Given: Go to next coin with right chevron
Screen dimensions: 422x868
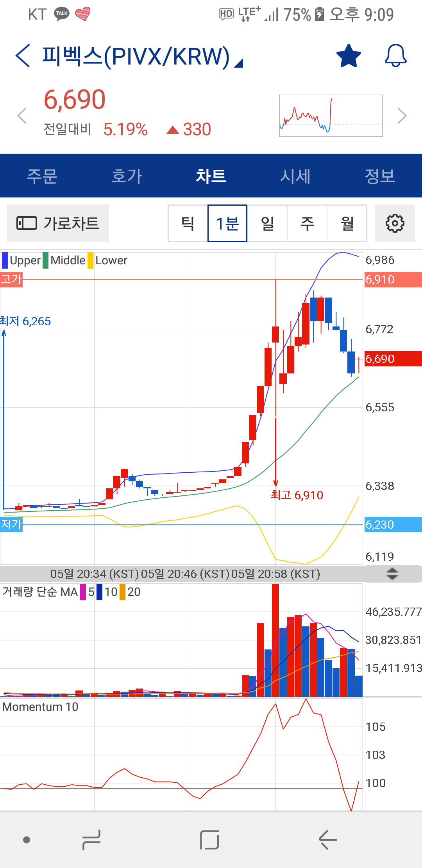Looking at the screenshot, I should click(402, 116).
